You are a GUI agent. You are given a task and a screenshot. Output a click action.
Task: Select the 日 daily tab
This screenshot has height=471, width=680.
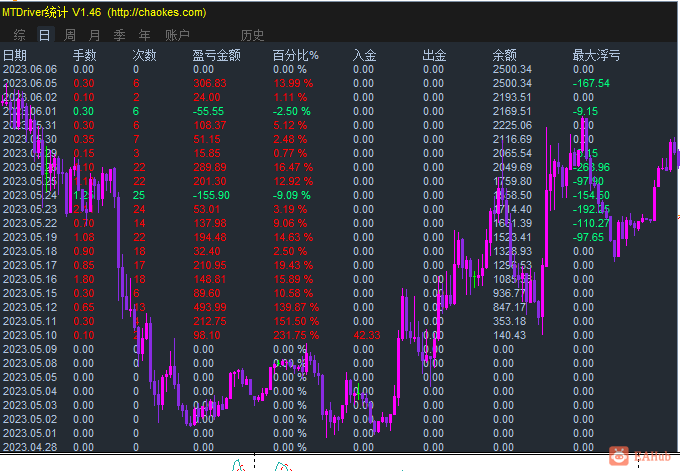pos(45,35)
